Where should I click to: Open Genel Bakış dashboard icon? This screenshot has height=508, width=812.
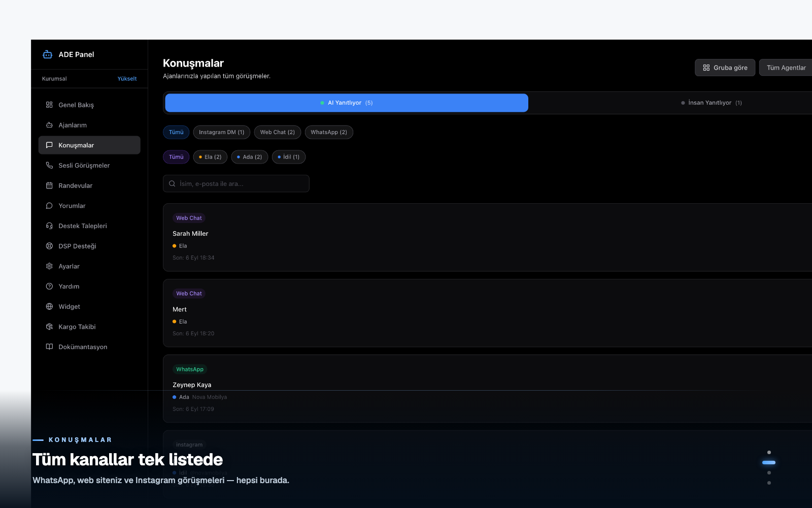49,105
